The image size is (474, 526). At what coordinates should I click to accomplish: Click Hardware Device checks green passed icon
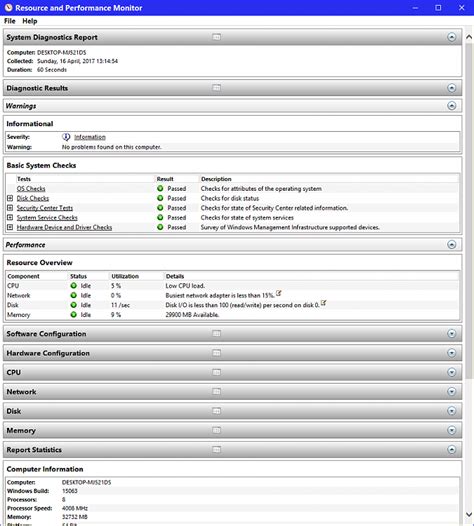click(160, 227)
